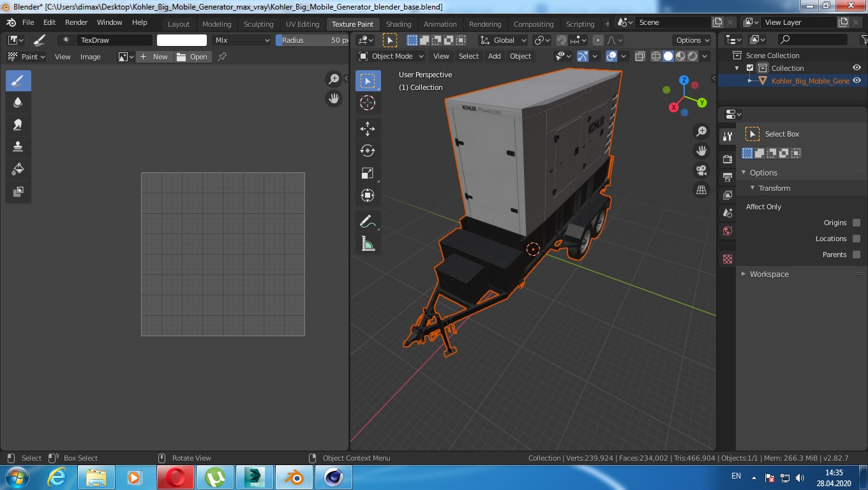The width and height of the screenshot is (868, 490).
Task: Open the viewport Add menu
Action: pos(495,56)
